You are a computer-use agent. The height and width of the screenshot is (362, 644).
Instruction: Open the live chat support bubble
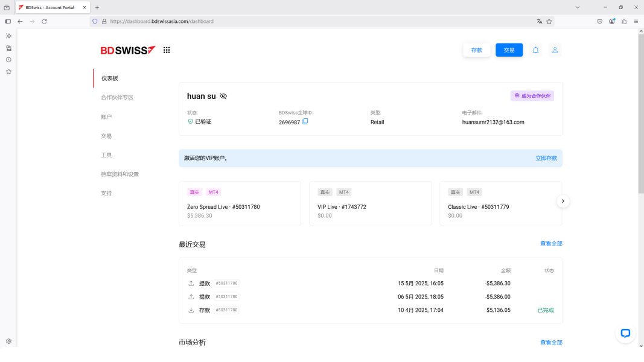(x=625, y=333)
